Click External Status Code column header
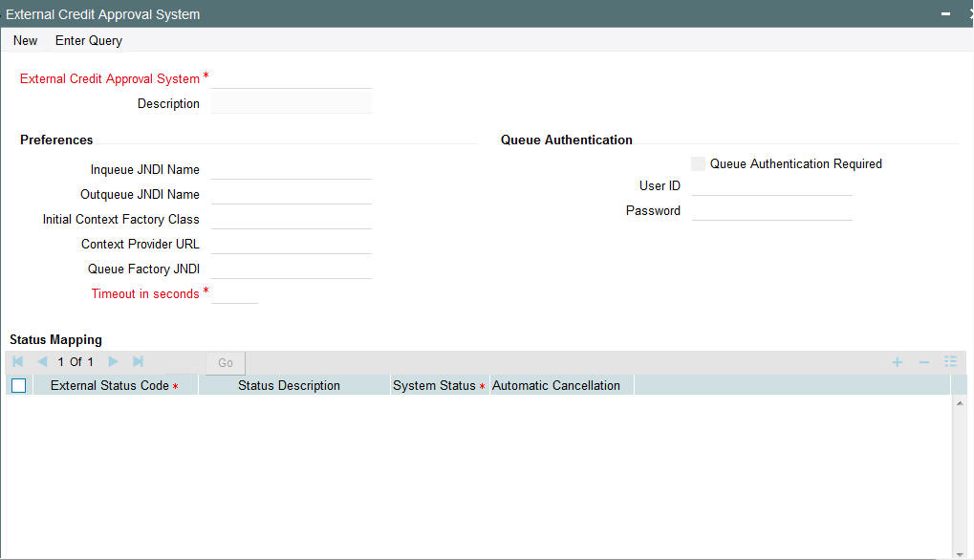 coord(115,385)
